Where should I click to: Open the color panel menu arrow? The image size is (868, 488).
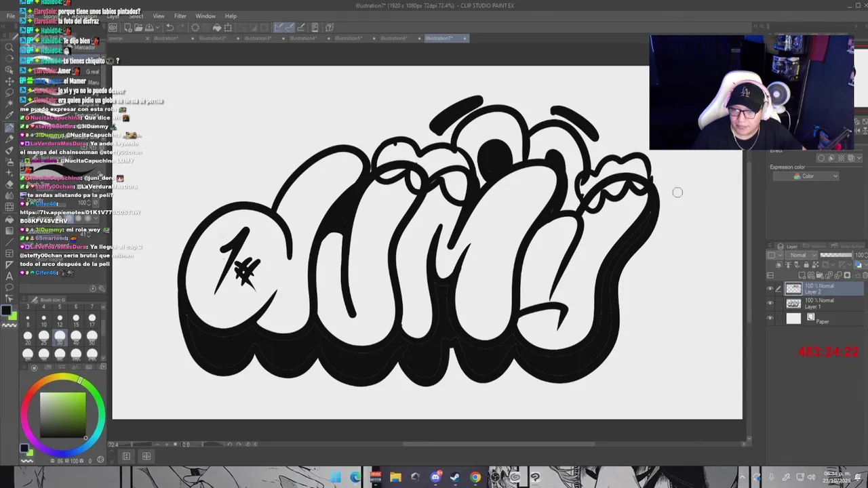coord(103,367)
